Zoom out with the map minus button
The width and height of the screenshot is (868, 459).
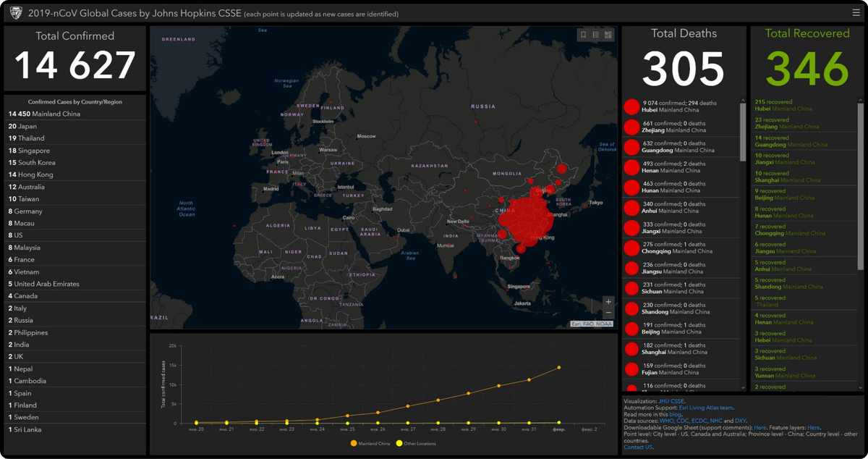(608, 313)
